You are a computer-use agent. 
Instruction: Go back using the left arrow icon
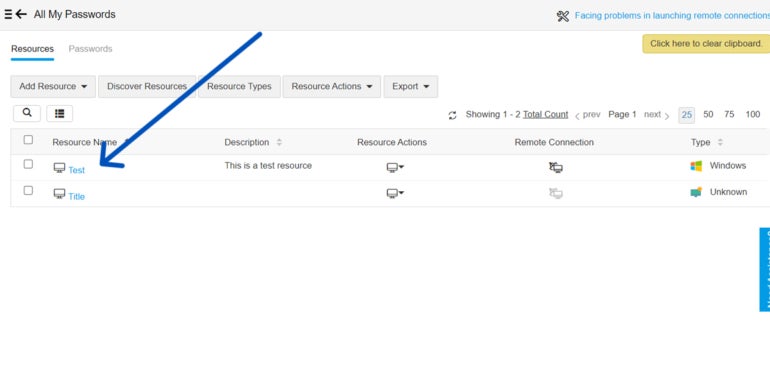[21, 14]
